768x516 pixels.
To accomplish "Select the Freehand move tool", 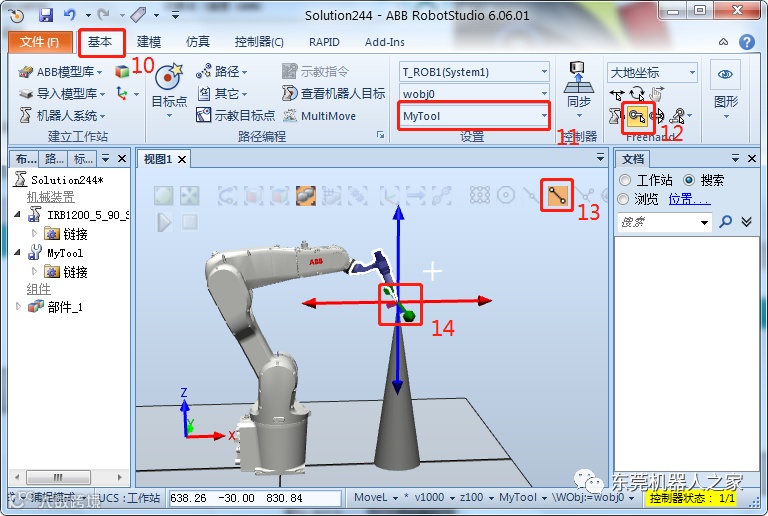I will pyautogui.click(x=616, y=93).
